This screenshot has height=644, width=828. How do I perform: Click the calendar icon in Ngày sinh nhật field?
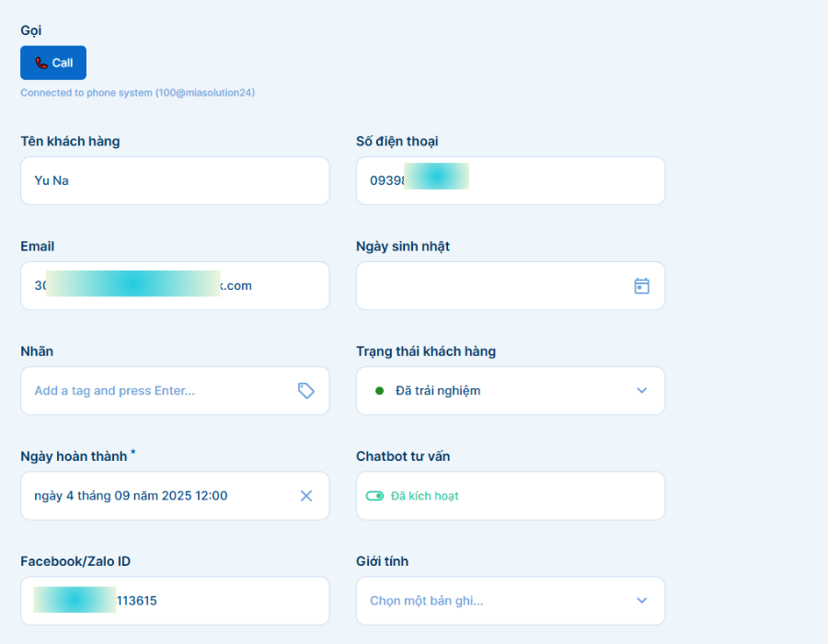[x=641, y=286]
